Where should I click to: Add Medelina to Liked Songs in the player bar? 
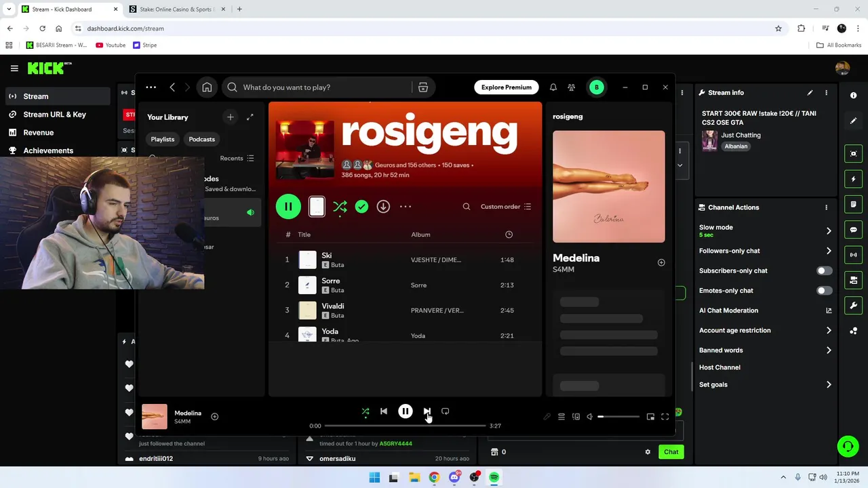pos(214,417)
